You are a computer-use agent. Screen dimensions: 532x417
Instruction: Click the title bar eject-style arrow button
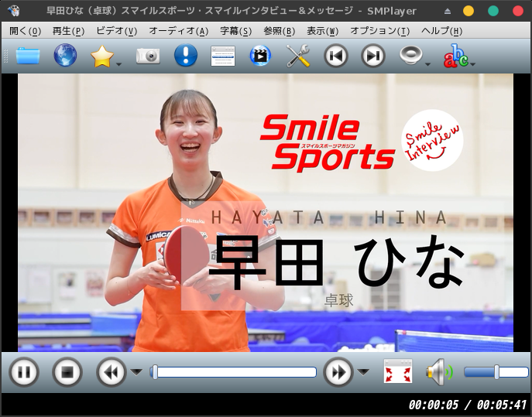coord(448,11)
